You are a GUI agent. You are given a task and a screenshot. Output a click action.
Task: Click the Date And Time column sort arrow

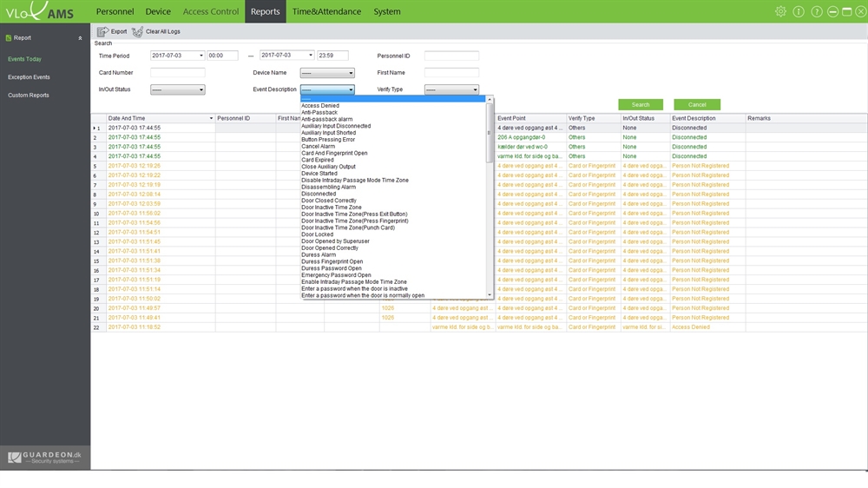(x=211, y=119)
